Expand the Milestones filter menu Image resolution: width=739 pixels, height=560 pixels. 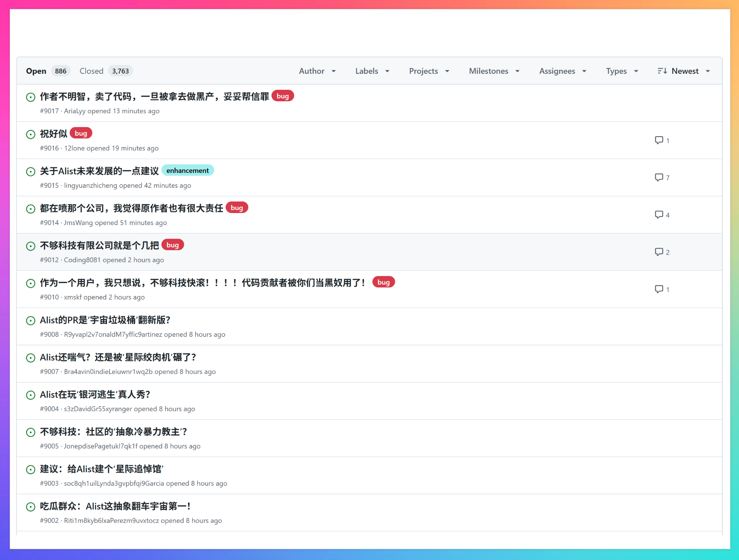[x=494, y=71]
